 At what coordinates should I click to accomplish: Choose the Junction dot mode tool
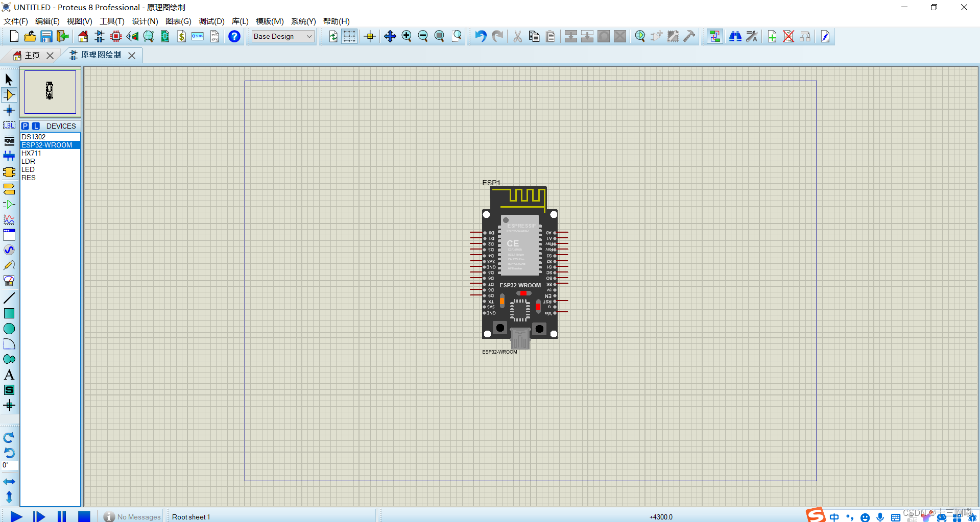point(9,110)
